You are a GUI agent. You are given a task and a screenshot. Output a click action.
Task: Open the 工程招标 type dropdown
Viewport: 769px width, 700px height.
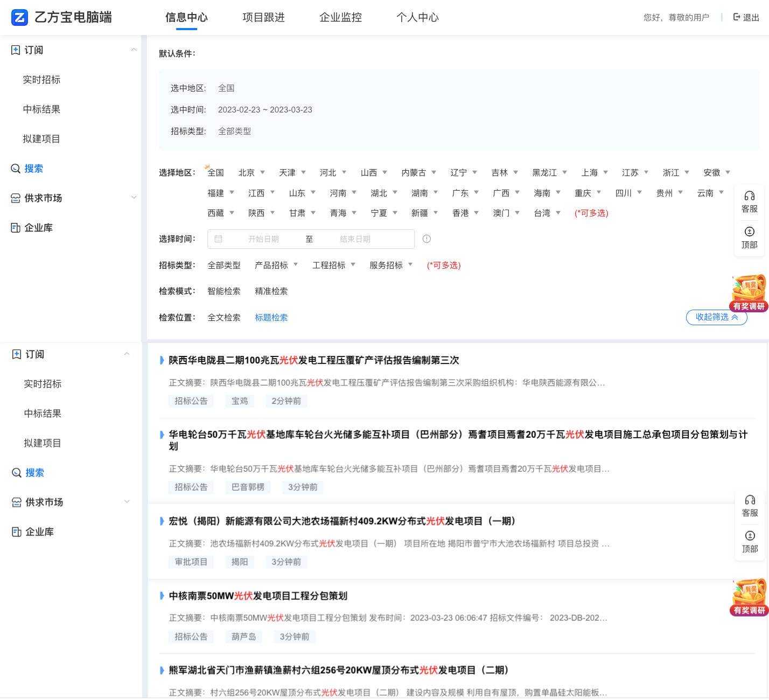click(334, 265)
